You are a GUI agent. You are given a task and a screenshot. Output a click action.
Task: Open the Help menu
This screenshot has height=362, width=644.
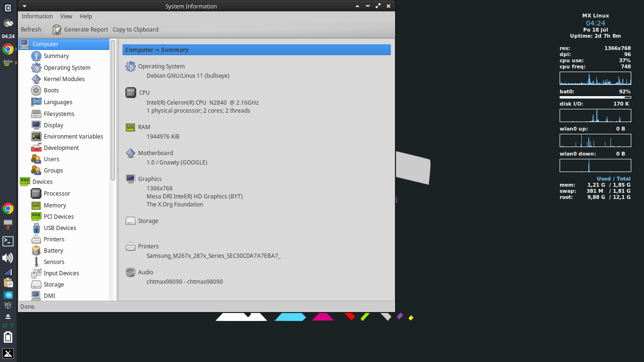tap(86, 16)
